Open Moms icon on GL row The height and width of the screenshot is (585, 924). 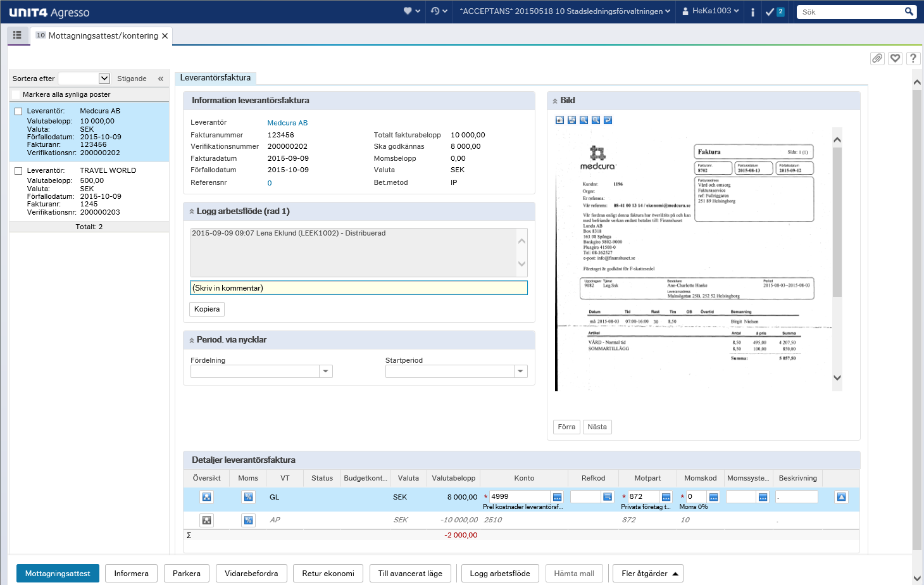click(248, 497)
